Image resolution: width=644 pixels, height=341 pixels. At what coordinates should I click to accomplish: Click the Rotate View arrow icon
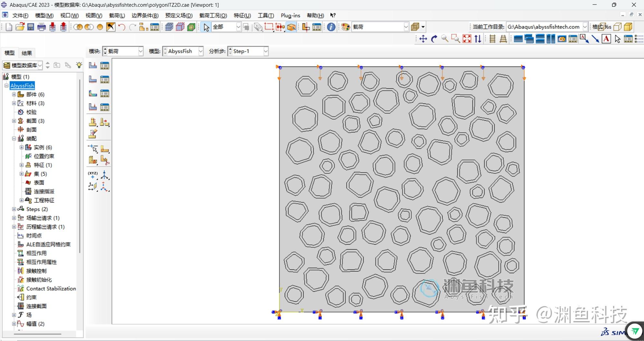[x=434, y=39]
